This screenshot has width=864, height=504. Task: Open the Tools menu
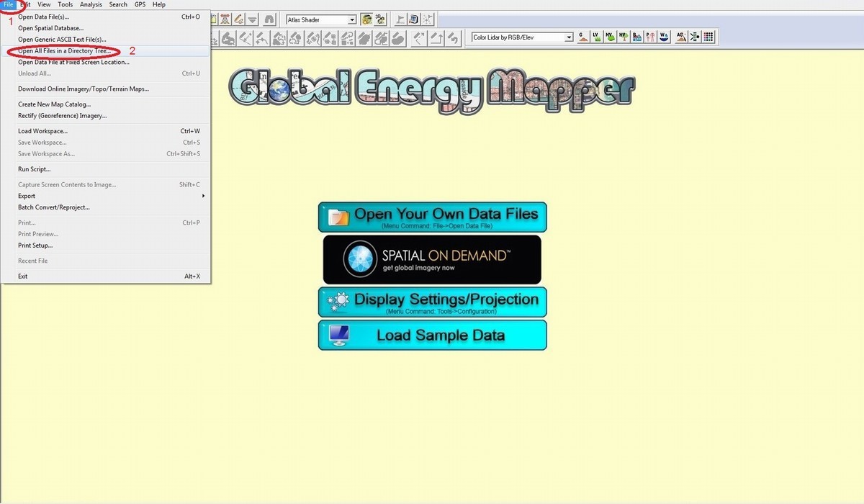coord(66,4)
